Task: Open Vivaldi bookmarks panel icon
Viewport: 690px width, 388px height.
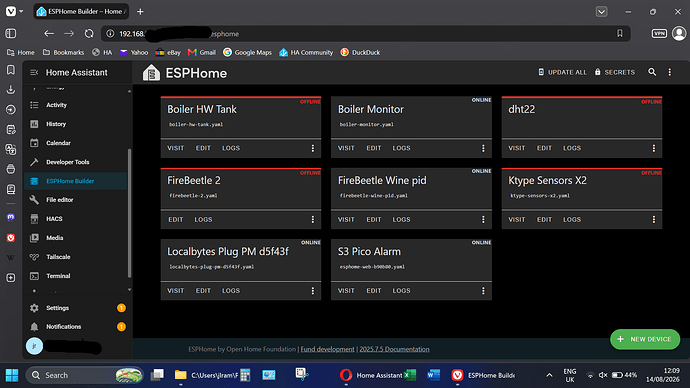Action: point(11,70)
